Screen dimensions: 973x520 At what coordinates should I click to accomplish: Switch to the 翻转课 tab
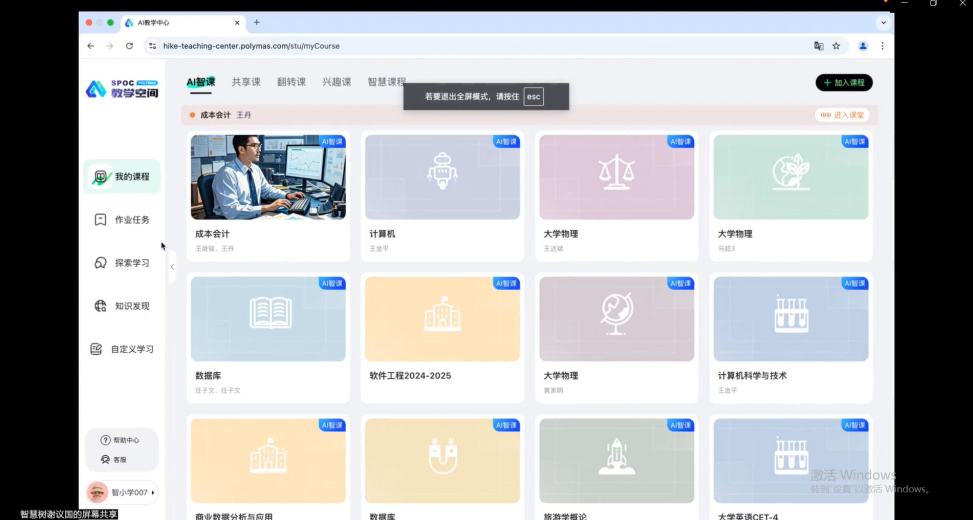point(291,82)
